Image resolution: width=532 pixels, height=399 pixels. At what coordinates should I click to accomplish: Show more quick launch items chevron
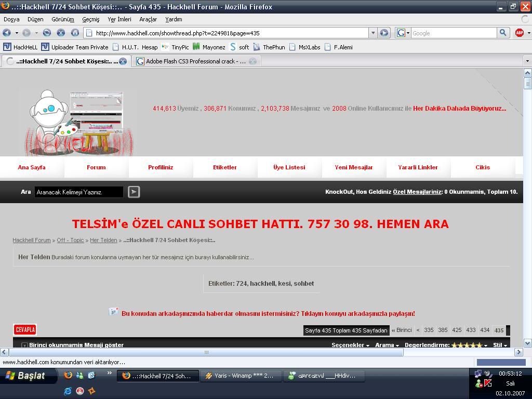point(109,373)
